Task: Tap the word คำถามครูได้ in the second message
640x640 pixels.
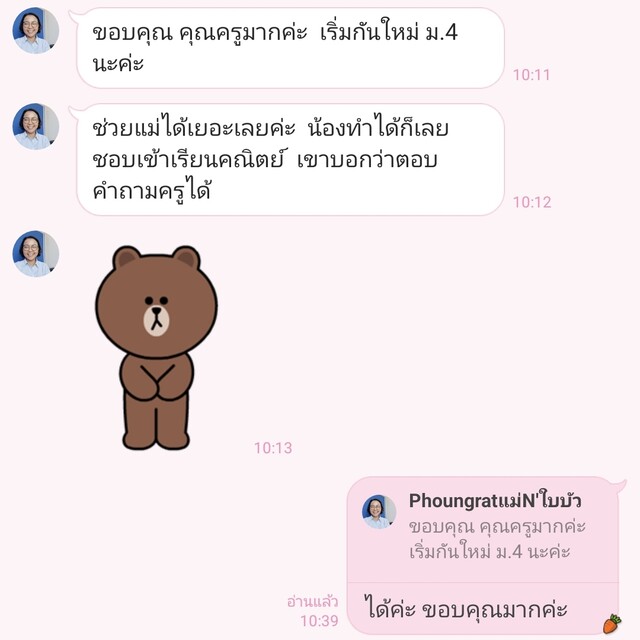Action: [x=151, y=190]
